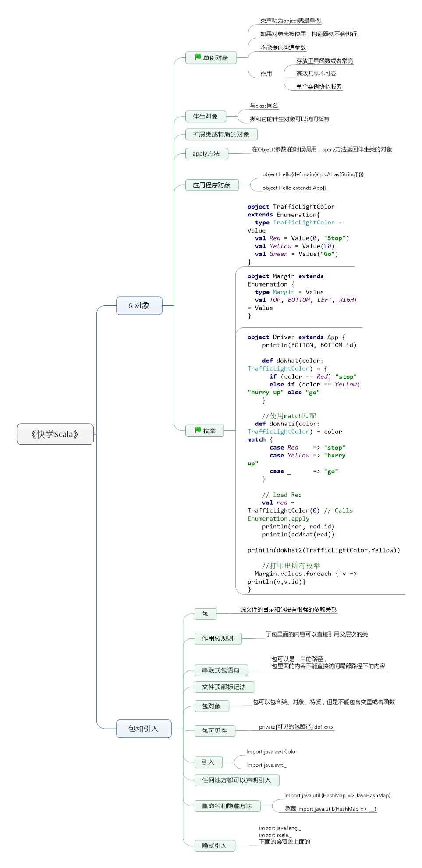The height and width of the screenshot is (868, 422).
Task: Click the text object Hello{def main(args:Array[String]){}}
Action: tap(313, 174)
